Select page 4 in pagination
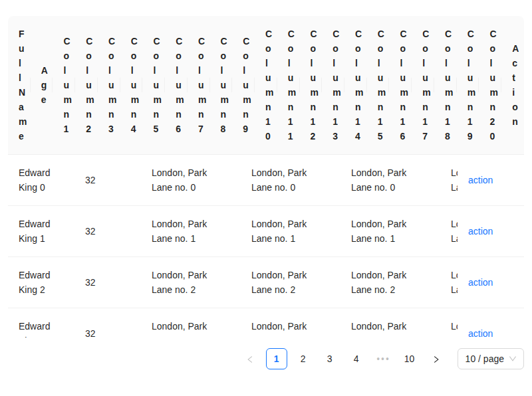Screen dimensions: 532x396 (356, 359)
